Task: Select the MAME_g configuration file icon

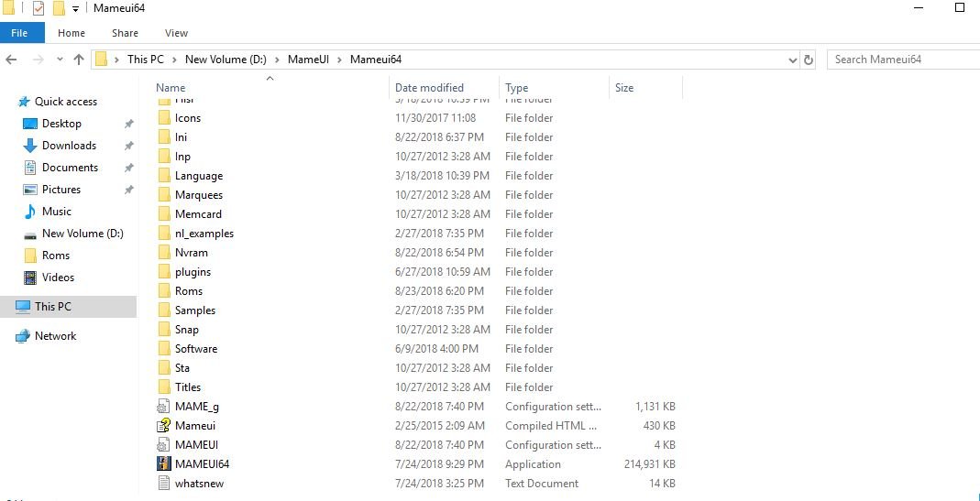Action: (163, 407)
